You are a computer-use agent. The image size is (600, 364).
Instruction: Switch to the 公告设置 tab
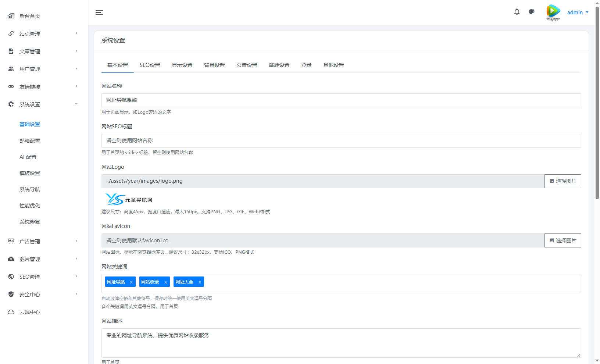[x=247, y=65]
